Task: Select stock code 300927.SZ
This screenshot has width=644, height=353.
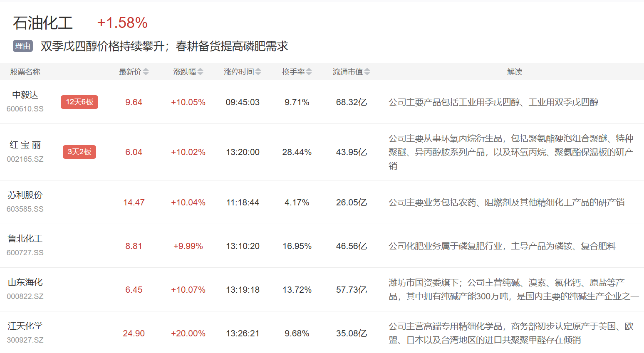Action: [25, 340]
